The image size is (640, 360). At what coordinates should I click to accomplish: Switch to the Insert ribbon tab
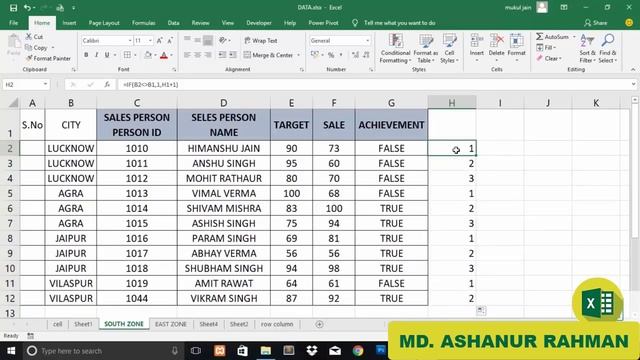point(69,23)
